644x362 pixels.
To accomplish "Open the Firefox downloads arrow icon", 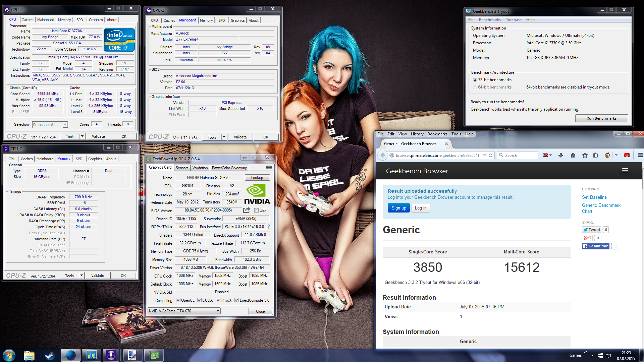I will (560, 155).
